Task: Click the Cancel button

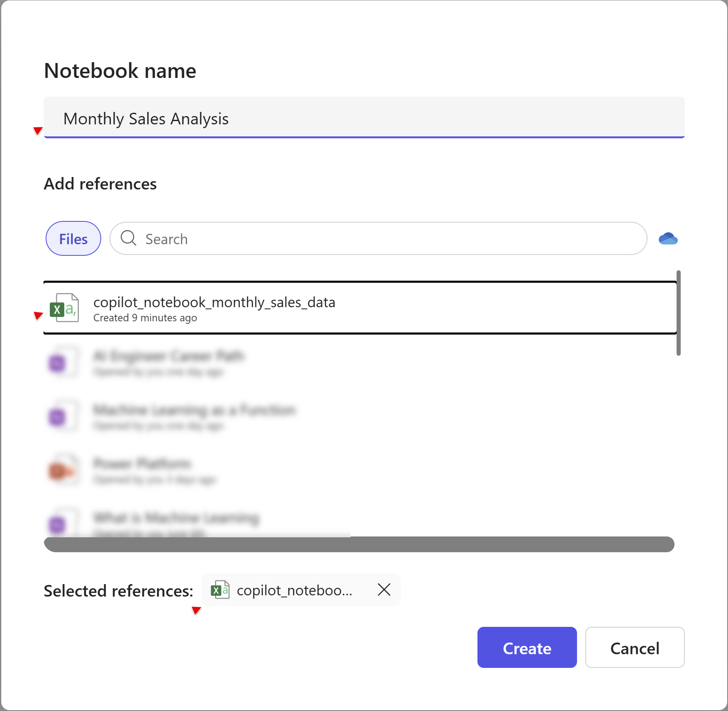Action: tap(635, 648)
